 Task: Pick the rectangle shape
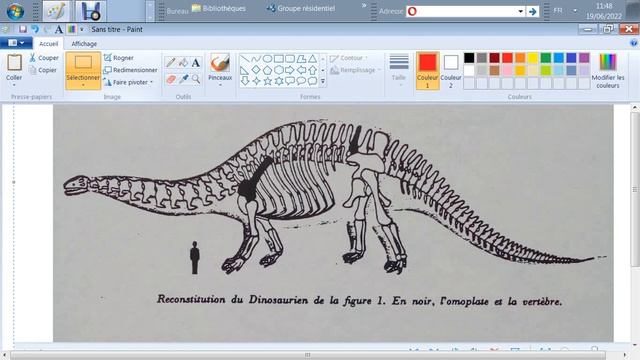(x=279, y=59)
